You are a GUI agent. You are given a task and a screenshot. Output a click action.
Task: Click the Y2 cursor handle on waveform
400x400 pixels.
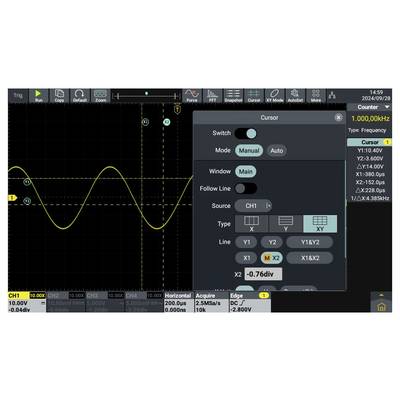(27, 201)
